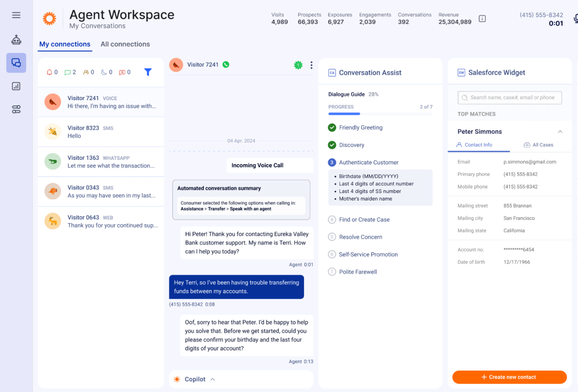
Task: Click the Discovery completed checkmark
Action: [332, 145]
